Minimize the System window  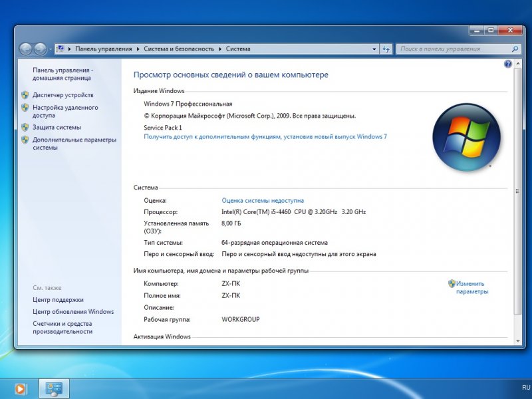click(x=477, y=31)
